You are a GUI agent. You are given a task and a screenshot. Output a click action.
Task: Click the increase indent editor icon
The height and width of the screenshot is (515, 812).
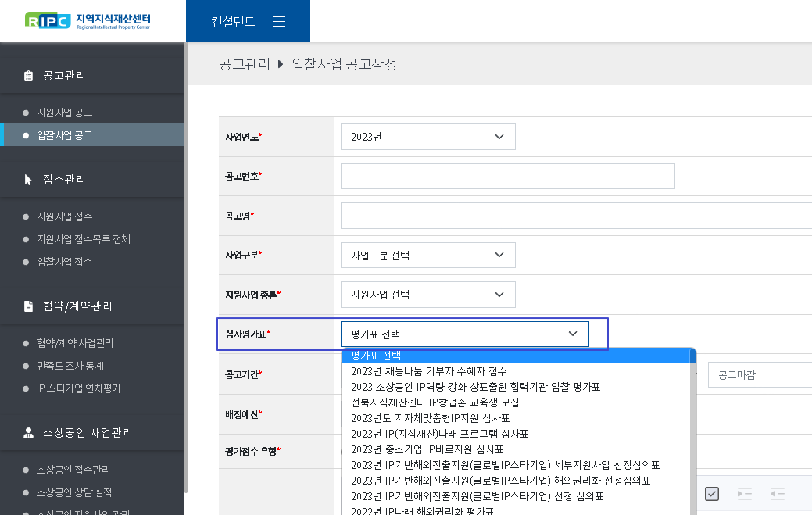[x=744, y=493]
